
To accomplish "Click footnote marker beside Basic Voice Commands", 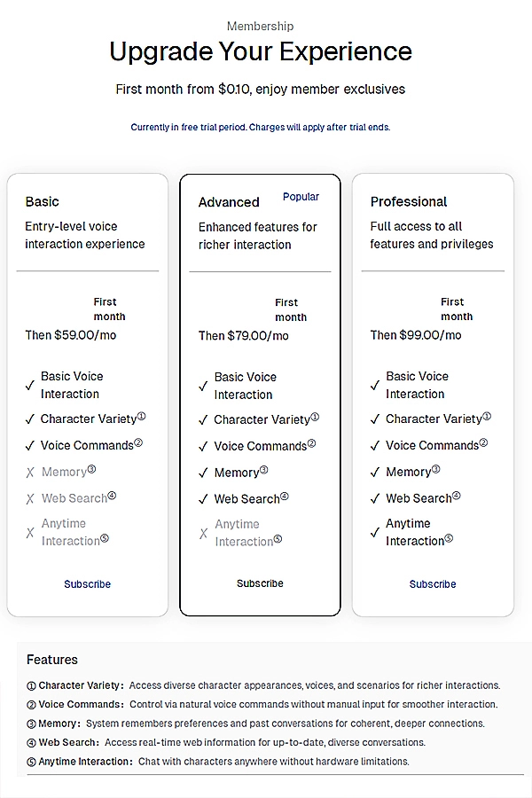I will click(138, 443).
